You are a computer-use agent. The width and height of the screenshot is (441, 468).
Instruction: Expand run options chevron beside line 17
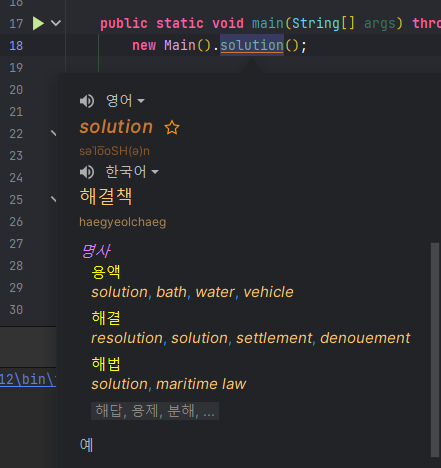pyautogui.click(x=56, y=23)
